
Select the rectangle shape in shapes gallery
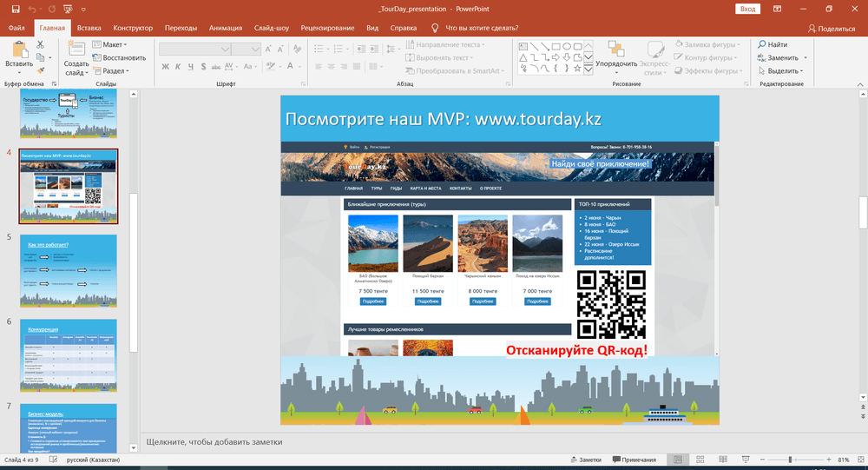point(556,46)
